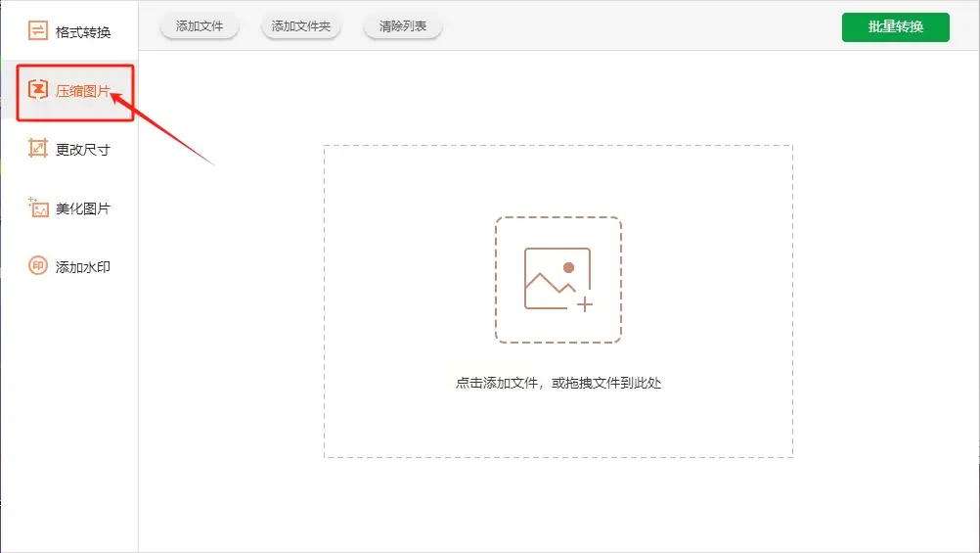Click the 清除列表 button
The width and height of the screenshot is (980, 553).
[x=403, y=26]
